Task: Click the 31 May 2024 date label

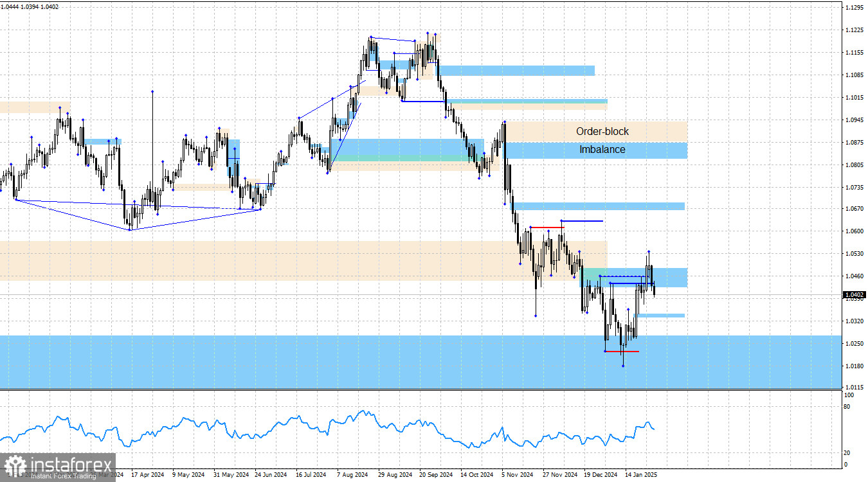Action: pyautogui.click(x=231, y=475)
